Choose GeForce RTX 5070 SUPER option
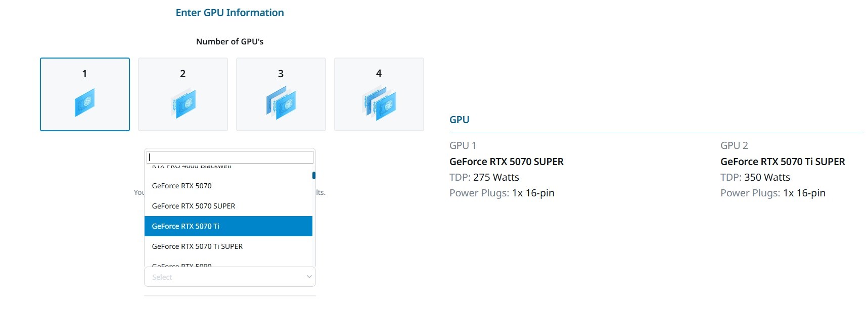This screenshot has height=315, width=868. 229,206
